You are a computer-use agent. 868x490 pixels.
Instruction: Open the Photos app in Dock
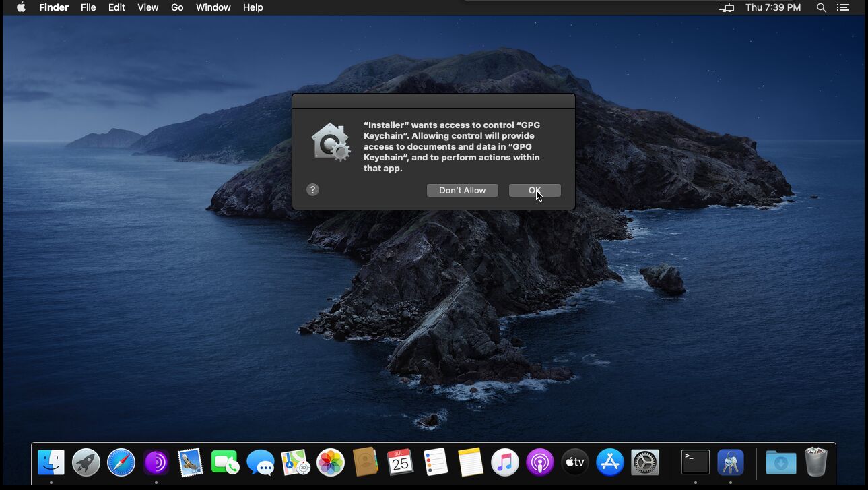(x=331, y=462)
